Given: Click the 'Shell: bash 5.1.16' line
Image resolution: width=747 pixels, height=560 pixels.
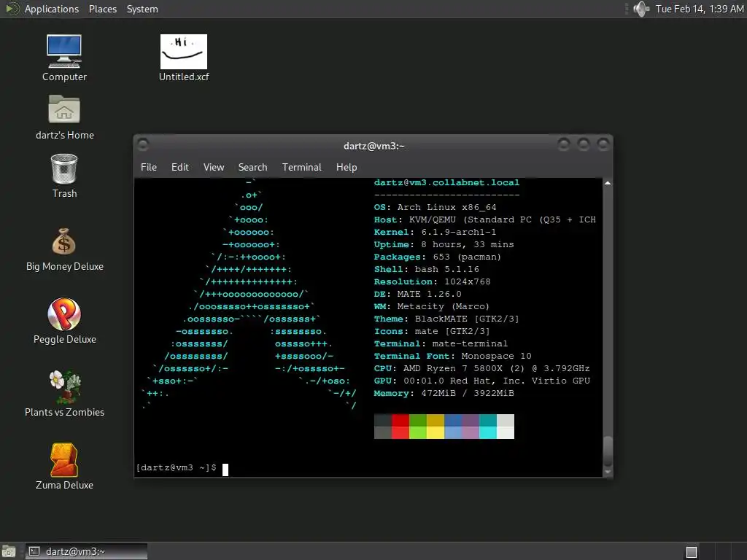Looking at the screenshot, I should [426, 269].
